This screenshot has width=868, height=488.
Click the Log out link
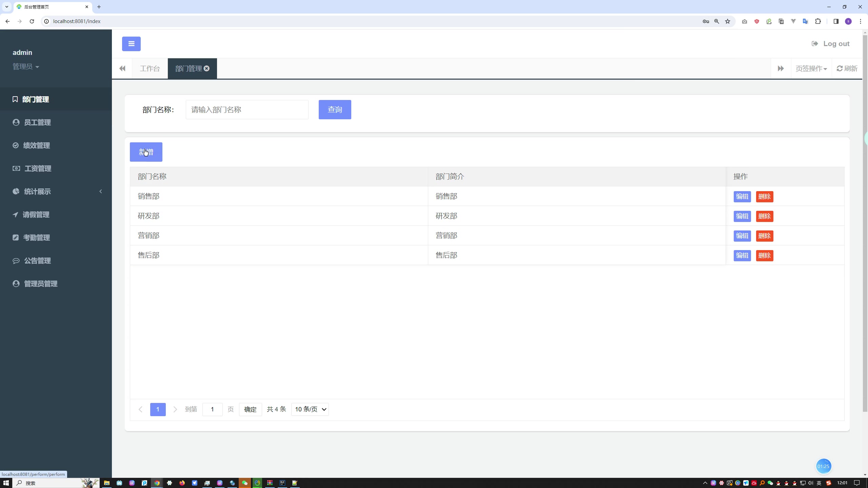pyautogui.click(x=830, y=44)
